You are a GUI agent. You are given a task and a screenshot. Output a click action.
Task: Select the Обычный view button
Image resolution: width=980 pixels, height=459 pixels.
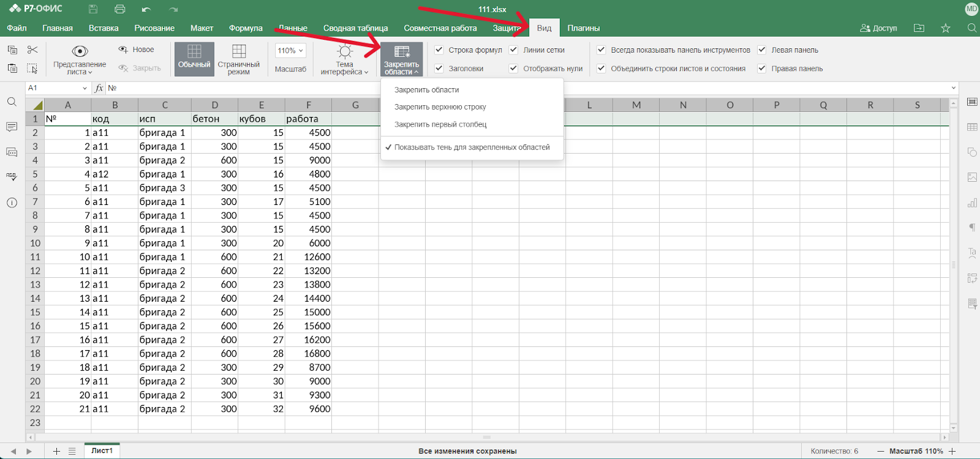click(x=194, y=59)
